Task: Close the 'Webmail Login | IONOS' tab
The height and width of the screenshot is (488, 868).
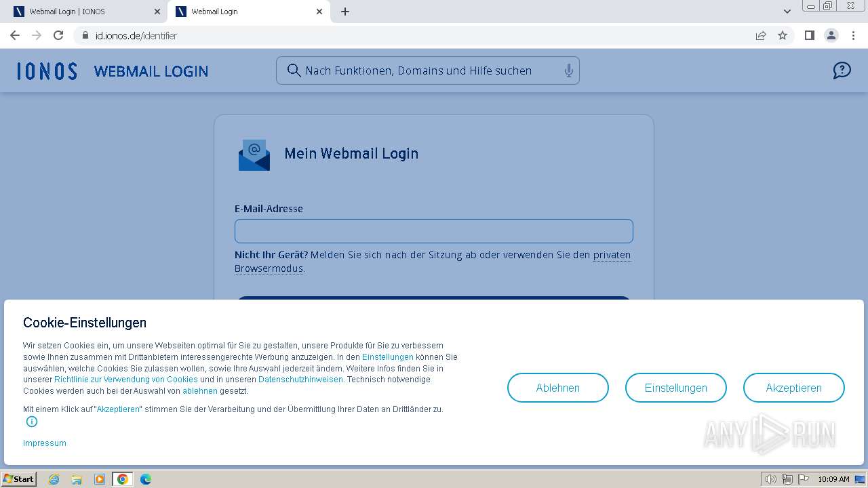Action: (x=157, y=12)
